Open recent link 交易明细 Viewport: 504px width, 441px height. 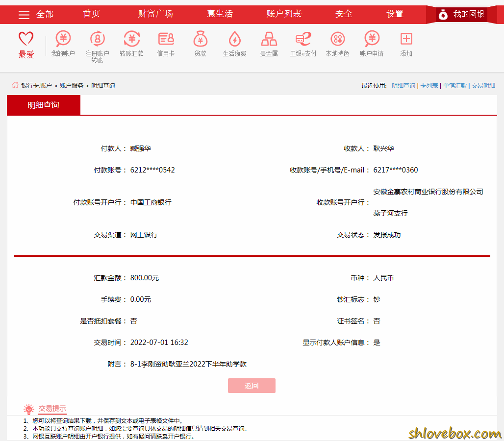coord(483,85)
